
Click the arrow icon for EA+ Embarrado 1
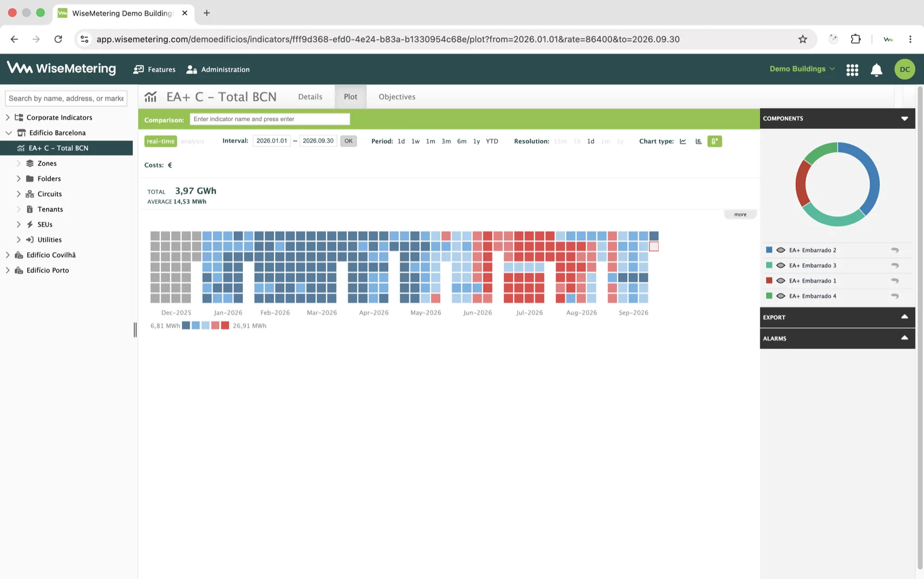[895, 281]
